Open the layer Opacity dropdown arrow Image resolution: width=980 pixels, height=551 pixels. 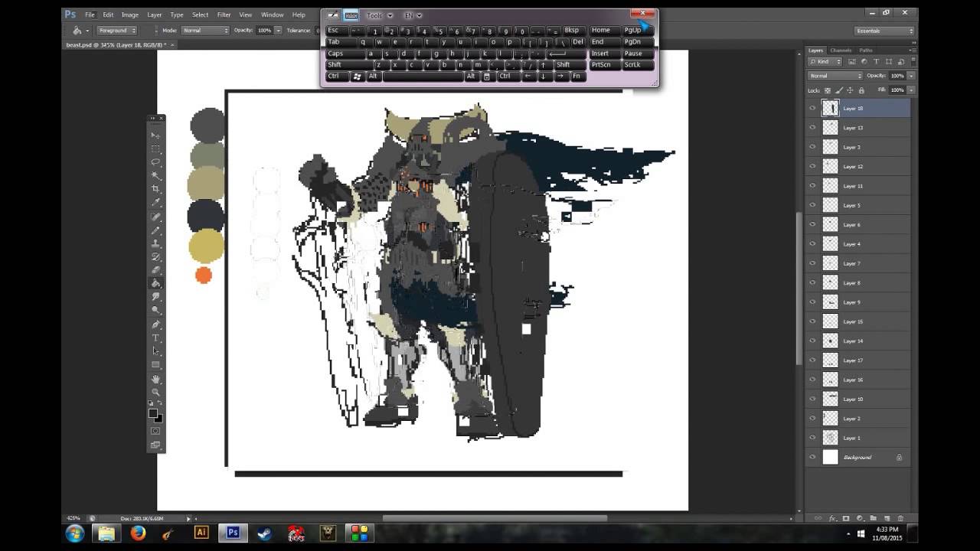910,76
